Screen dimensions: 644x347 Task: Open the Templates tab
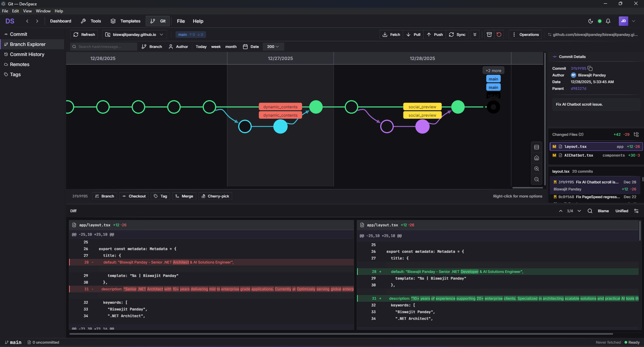tap(126, 21)
